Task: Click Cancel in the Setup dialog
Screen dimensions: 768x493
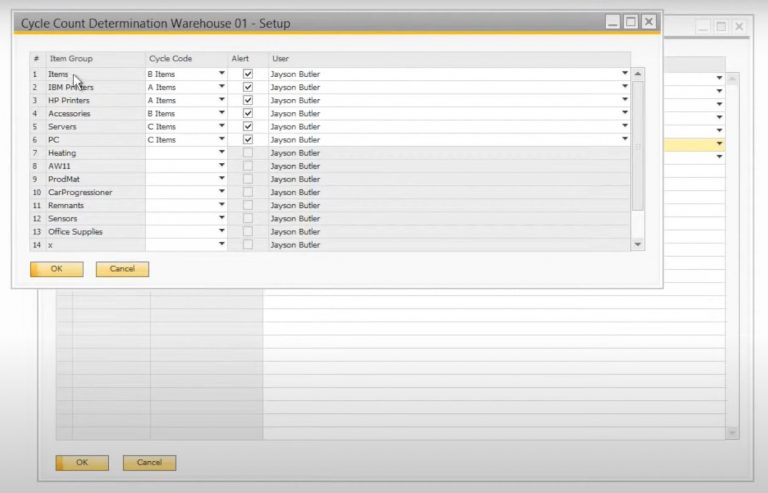Action: coord(122,269)
